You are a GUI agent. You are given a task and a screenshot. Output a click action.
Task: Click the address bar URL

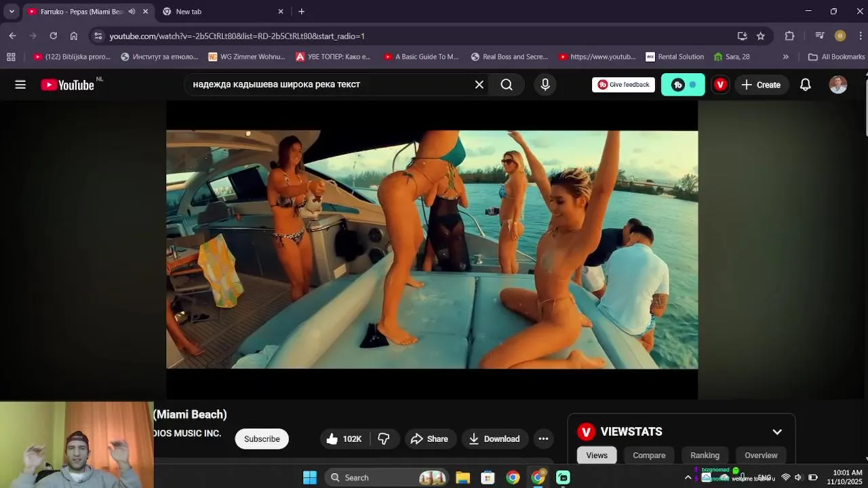237,36
